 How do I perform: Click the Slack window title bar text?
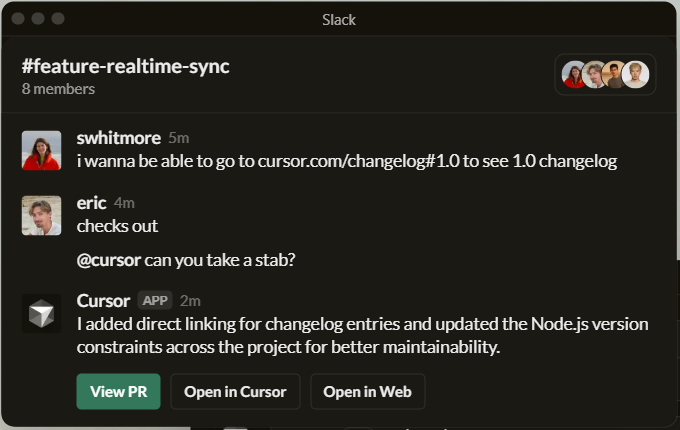click(339, 19)
